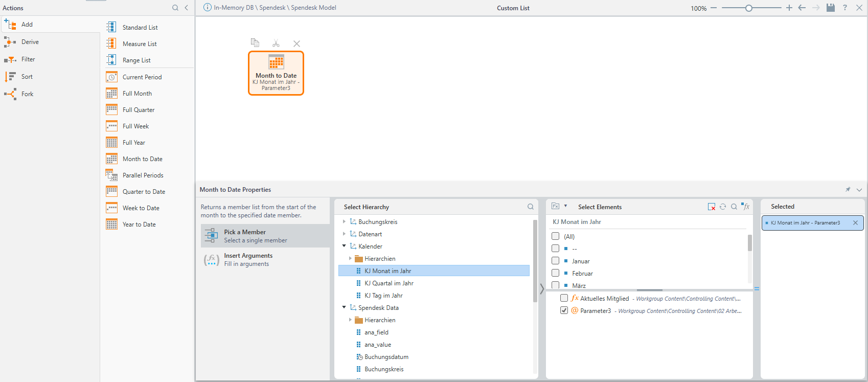Expand the Buchungskreis dimension node

344,221
